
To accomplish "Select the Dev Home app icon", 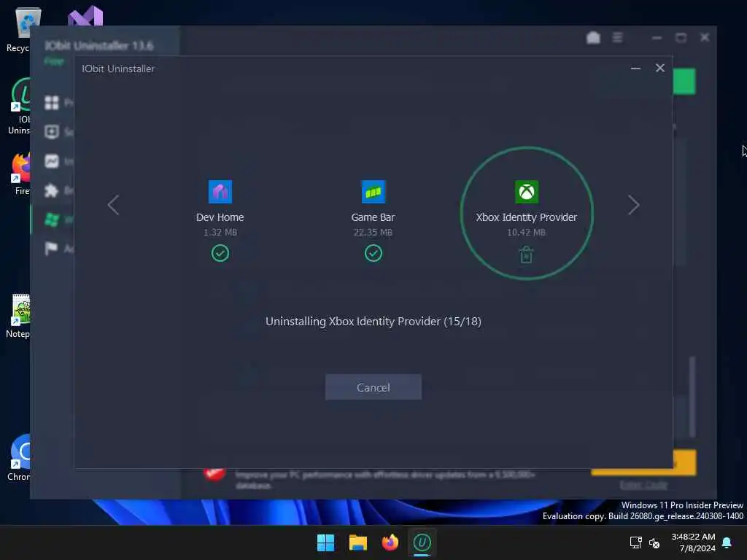I will (x=220, y=192).
